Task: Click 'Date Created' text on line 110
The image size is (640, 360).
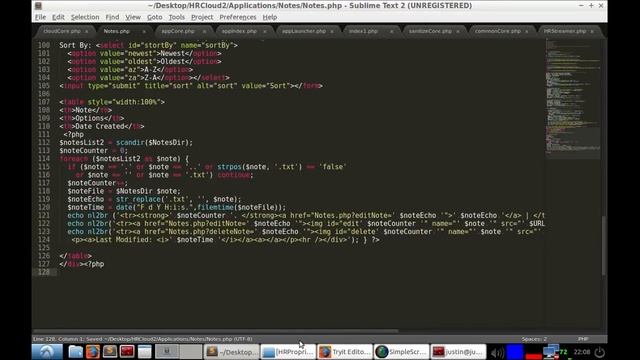Action: click(x=100, y=126)
